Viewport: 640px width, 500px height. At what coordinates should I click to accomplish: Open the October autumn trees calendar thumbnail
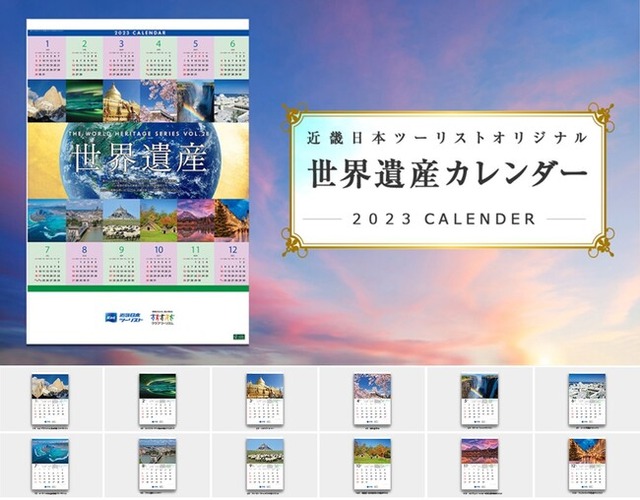pos(372,465)
